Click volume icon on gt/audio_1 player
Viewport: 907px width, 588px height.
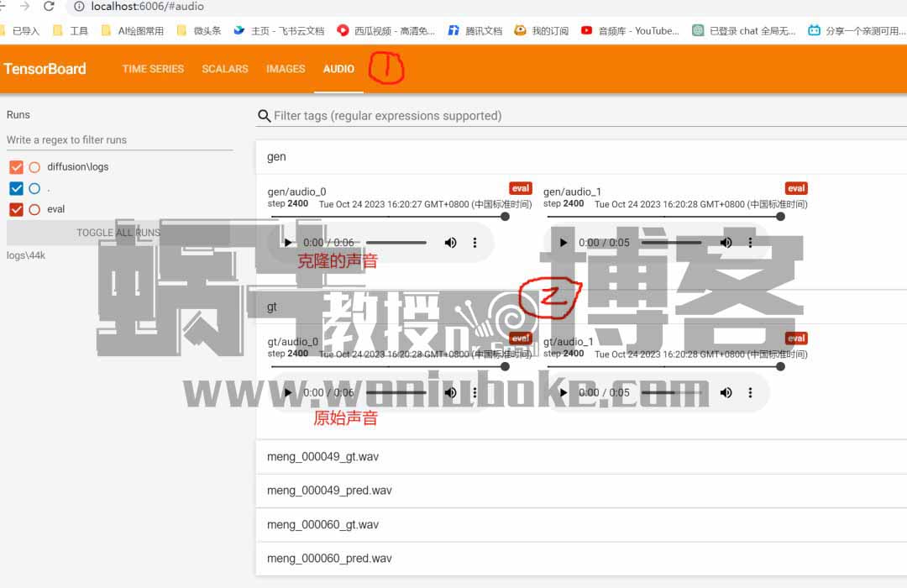click(x=726, y=392)
